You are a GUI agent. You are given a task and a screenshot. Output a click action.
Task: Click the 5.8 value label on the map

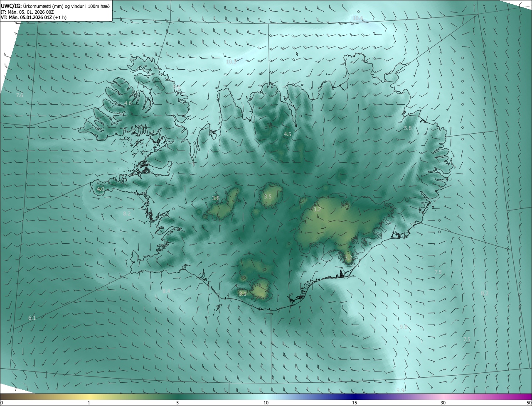(x=408, y=128)
